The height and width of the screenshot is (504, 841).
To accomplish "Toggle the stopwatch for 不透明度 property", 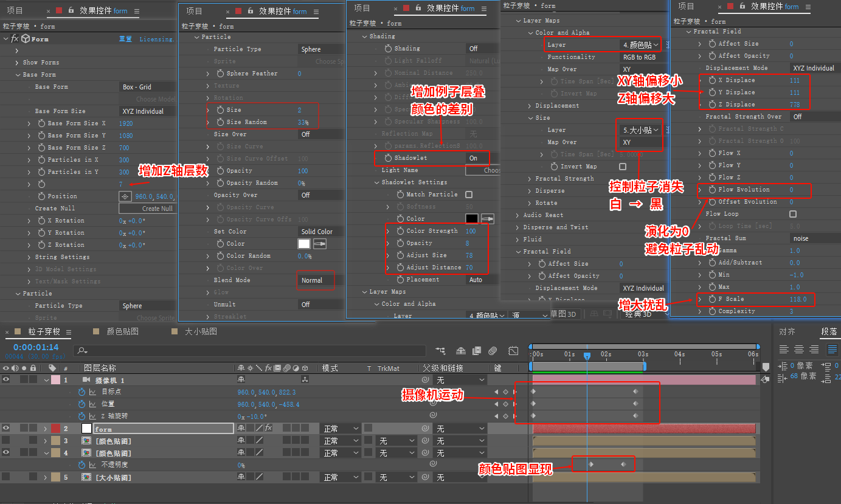I will click(x=81, y=465).
